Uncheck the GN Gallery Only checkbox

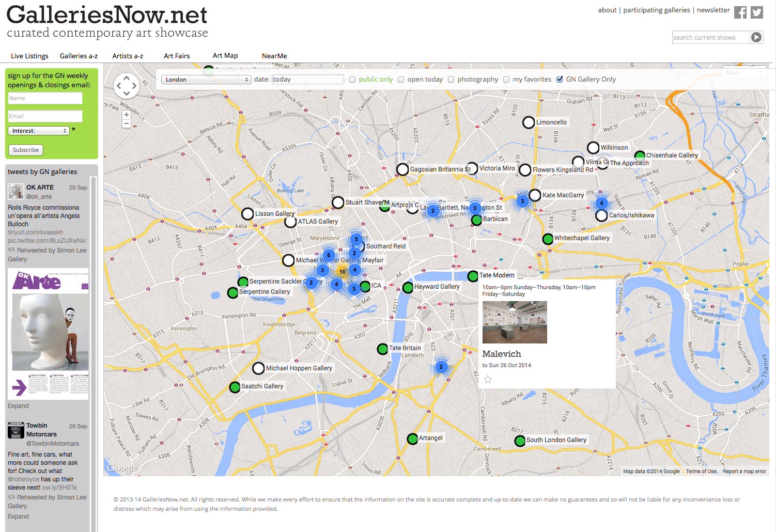point(560,80)
